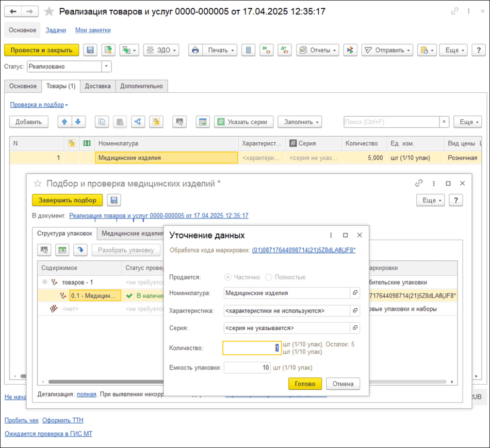Collapse the товаров - 1 tree node
The height and width of the screenshot is (448, 490).
[x=45, y=283]
